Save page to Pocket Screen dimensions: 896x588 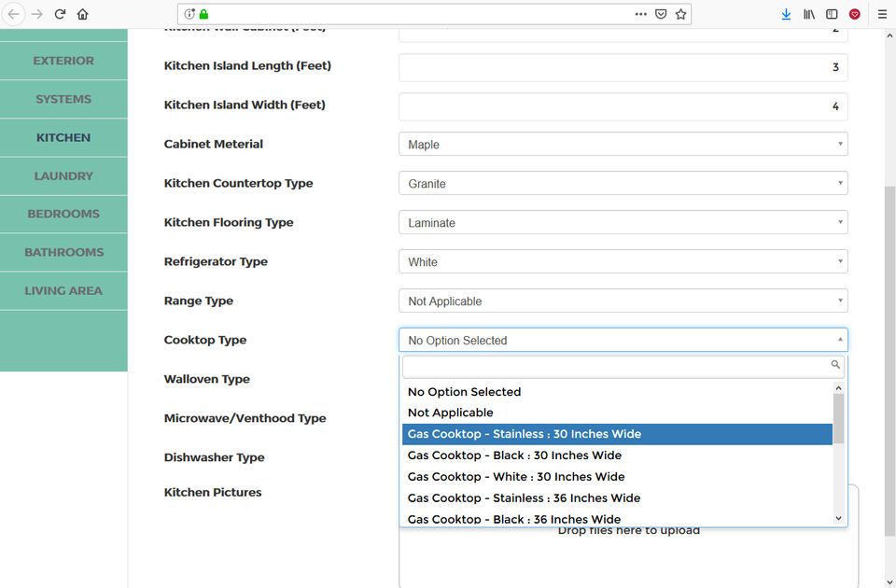click(x=661, y=14)
